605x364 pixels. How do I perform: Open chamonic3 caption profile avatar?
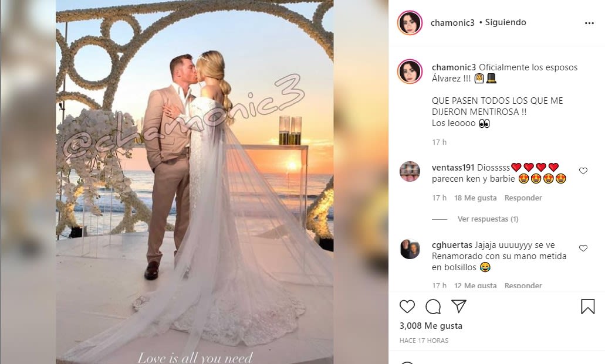[410, 72]
